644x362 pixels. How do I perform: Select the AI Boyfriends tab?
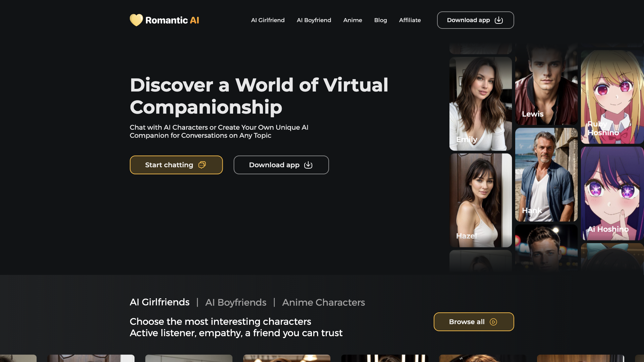pyautogui.click(x=236, y=302)
